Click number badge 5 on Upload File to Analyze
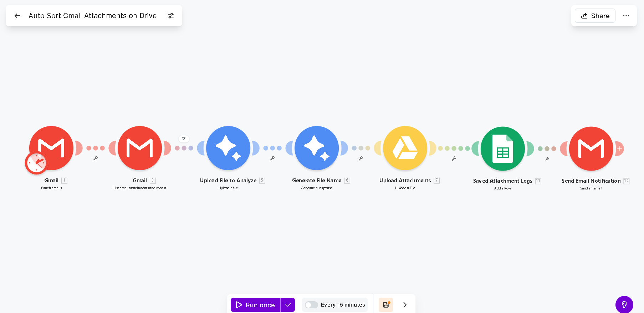Image resolution: width=644 pixels, height=313 pixels. click(x=262, y=181)
